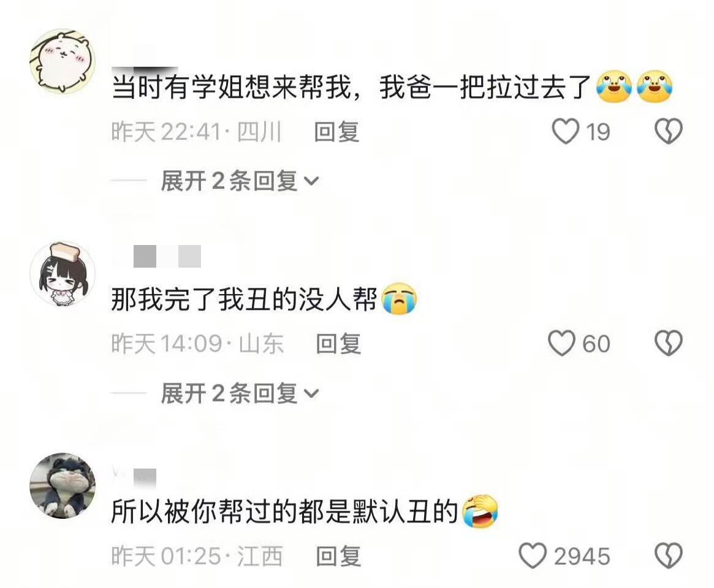This screenshot has width=714, height=588.
Task: Open the toast-hat girl avatar profile
Action: (x=63, y=274)
